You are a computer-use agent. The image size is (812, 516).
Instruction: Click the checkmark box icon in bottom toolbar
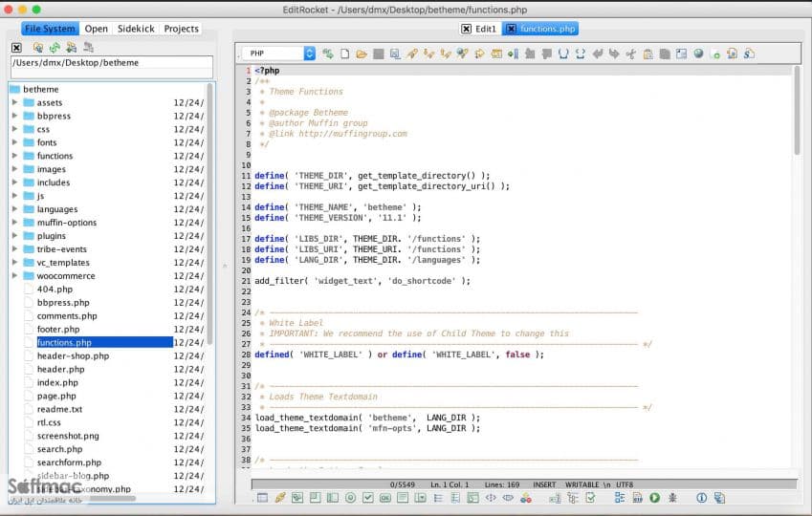click(368, 498)
